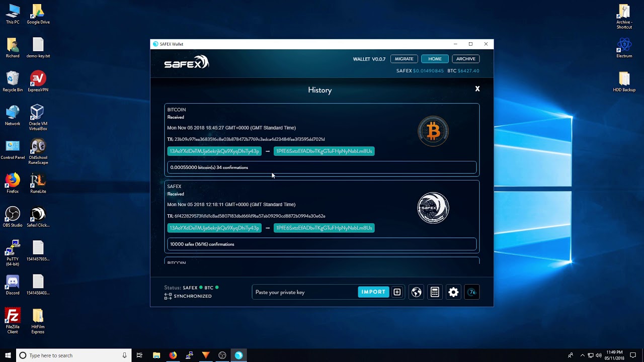Select the HitFilm Express desktop icon
Image resolution: width=644 pixels, height=362 pixels.
pos(38,321)
